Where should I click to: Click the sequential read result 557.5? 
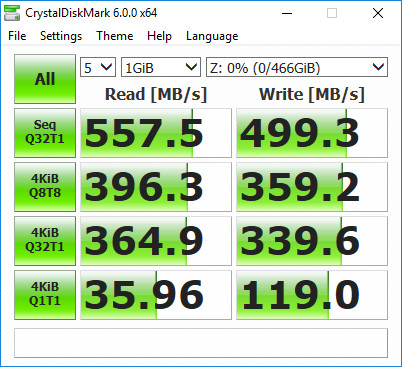[x=156, y=133]
